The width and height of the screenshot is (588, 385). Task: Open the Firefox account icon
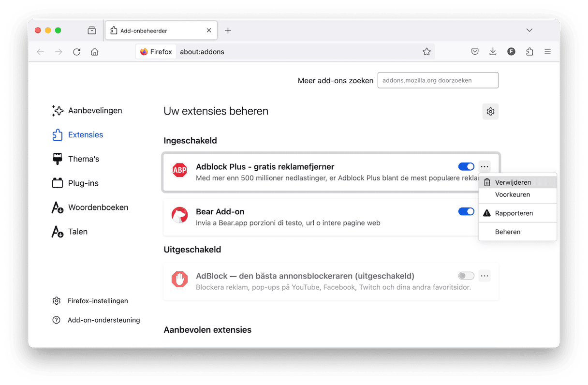[x=511, y=52]
